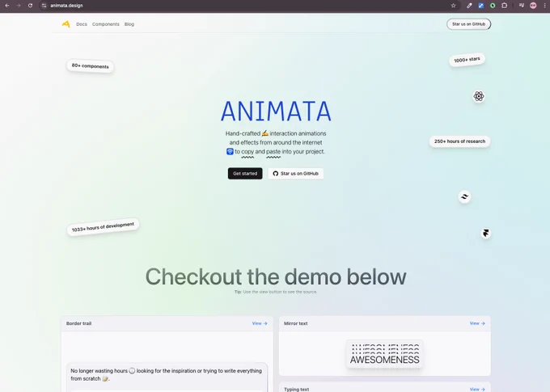Click the Typing text card title
Image resolution: width=550 pixels, height=392 pixels.
(x=296, y=390)
